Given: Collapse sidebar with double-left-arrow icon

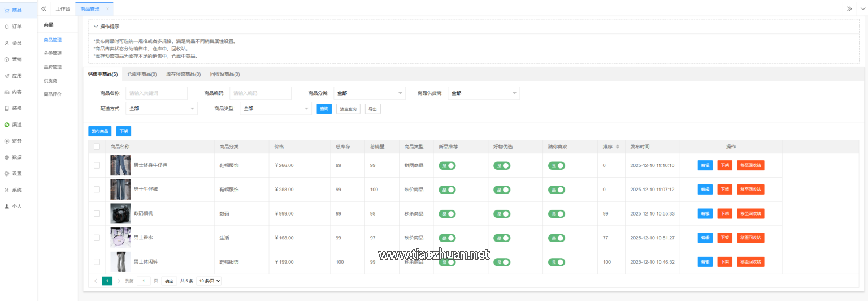Looking at the screenshot, I should pyautogui.click(x=44, y=8).
